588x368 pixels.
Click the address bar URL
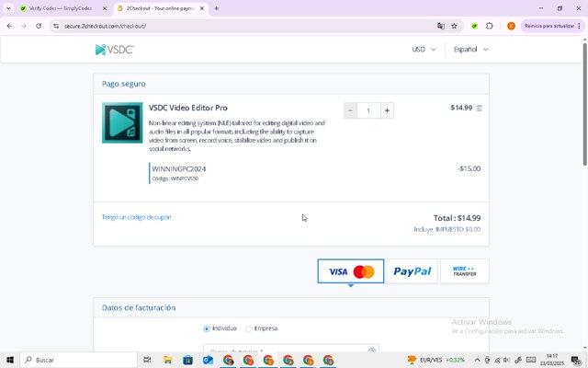(x=105, y=26)
